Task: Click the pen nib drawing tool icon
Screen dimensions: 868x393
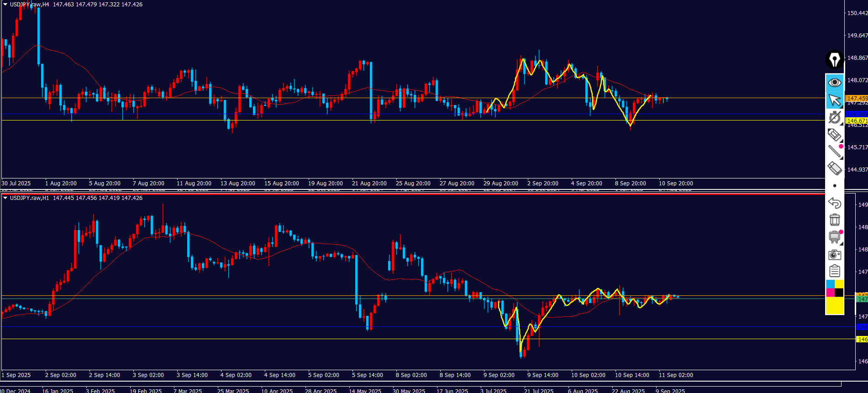Action: tap(835, 60)
